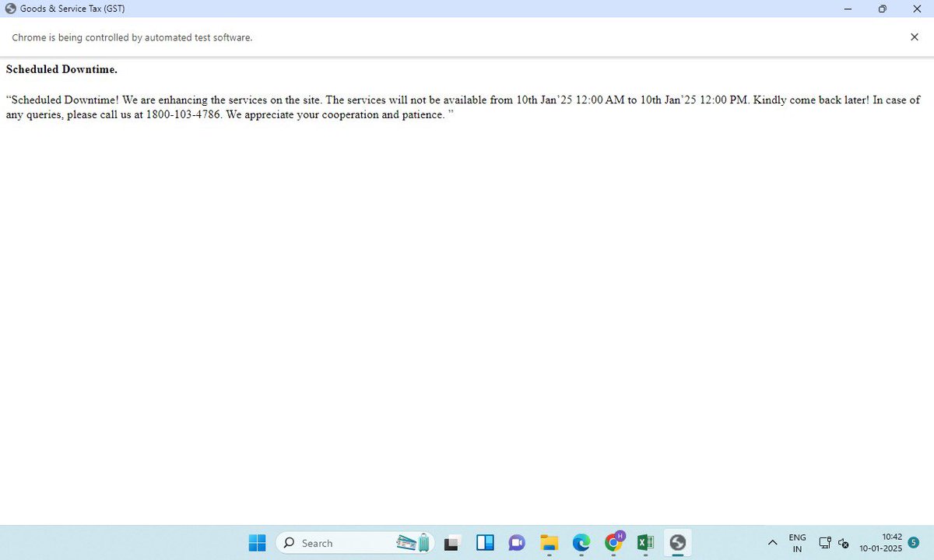This screenshot has height=560, width=934.
Task: Click the GST favicon on the browser tab
Action: [9, 9]
